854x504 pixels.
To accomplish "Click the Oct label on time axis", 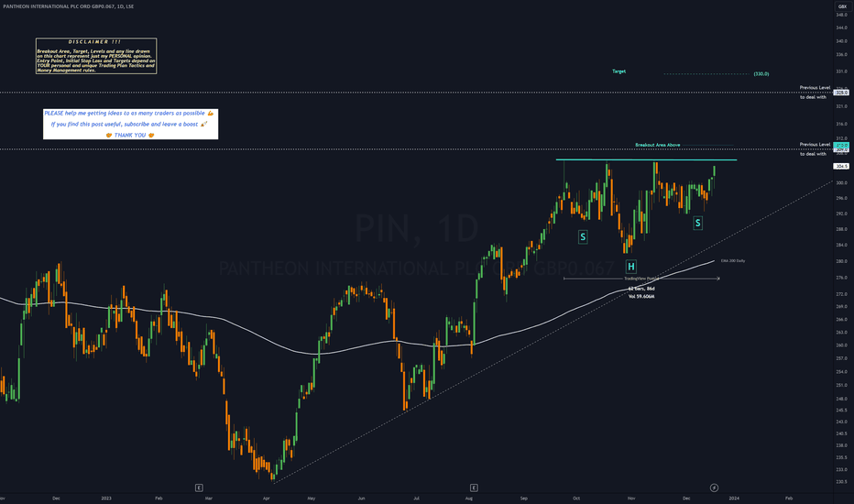I will tap(576, 498).
